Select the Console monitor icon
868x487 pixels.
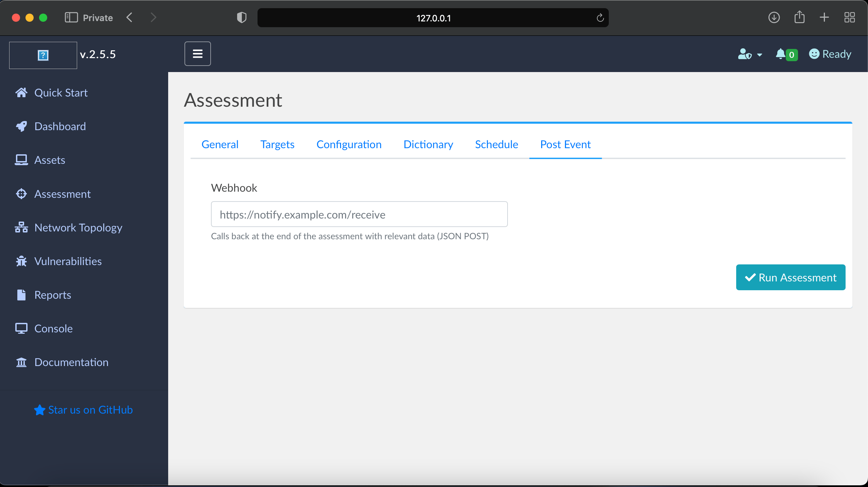coord(21,328)
